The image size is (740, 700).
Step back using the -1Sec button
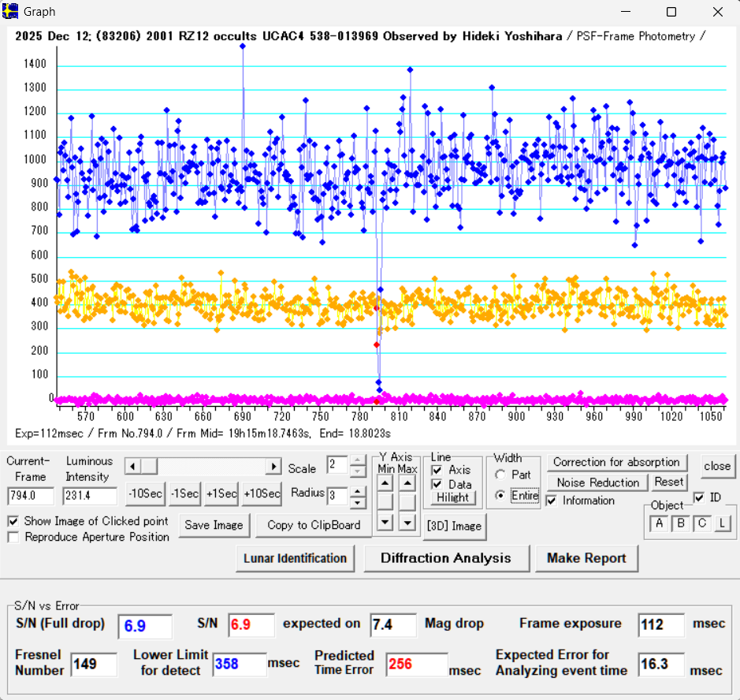tap(184, 494)
